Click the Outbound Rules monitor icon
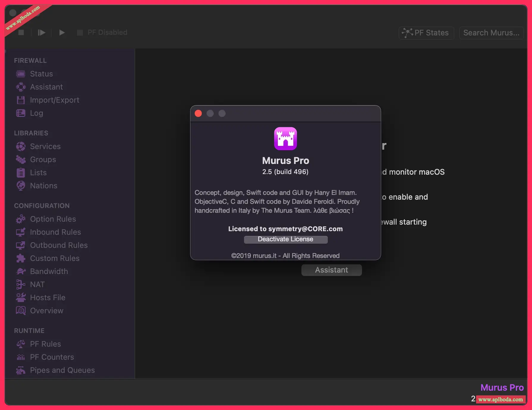The height and width of the screenshot is (410, 532). tap(21, 245)
